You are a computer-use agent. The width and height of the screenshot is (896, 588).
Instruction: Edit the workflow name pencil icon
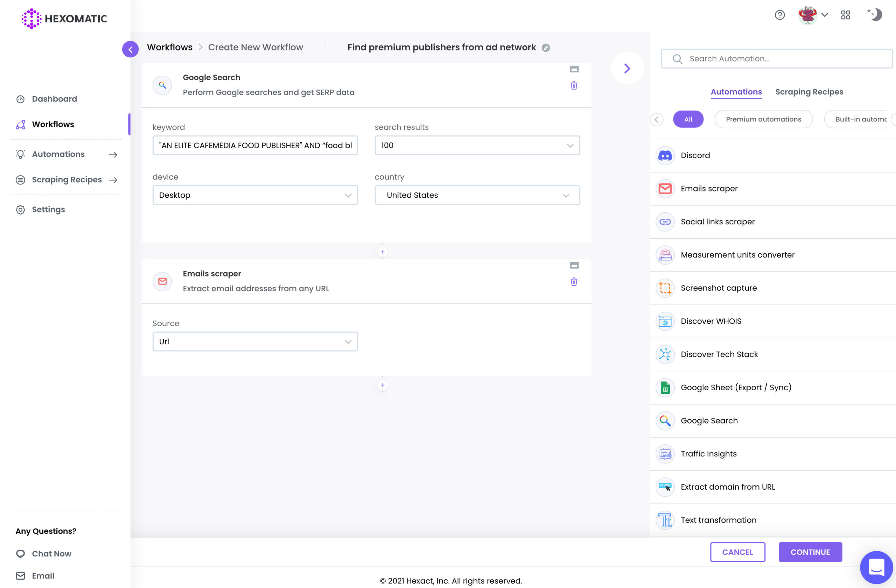coord(546,48)
